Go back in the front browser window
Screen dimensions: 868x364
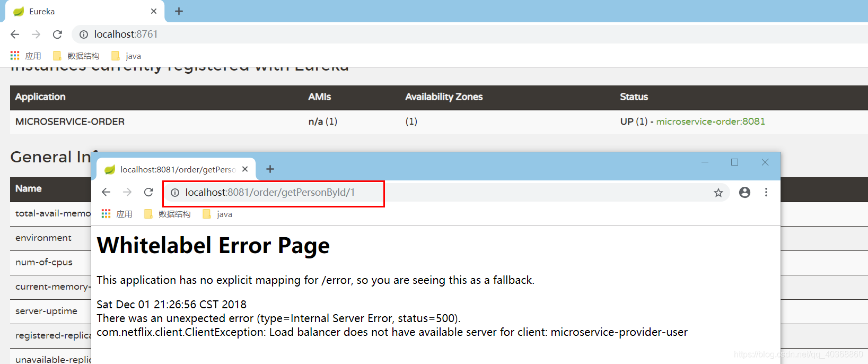point(106,192)
